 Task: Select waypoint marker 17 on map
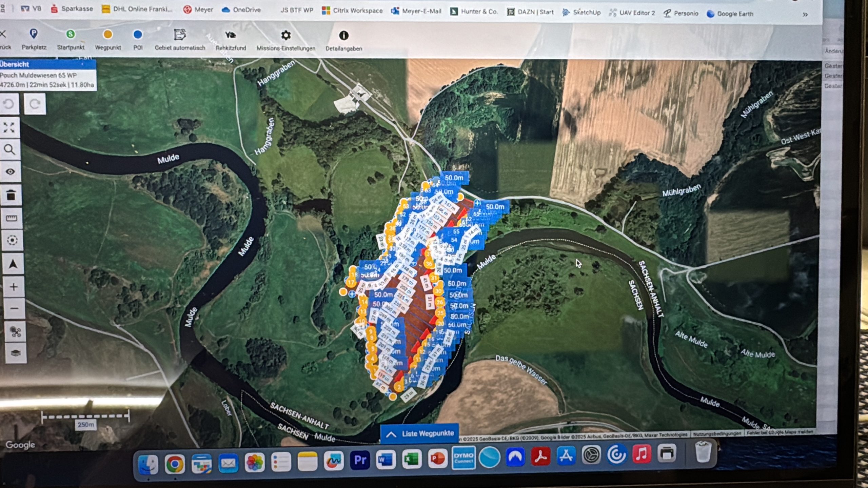[351, 282]
